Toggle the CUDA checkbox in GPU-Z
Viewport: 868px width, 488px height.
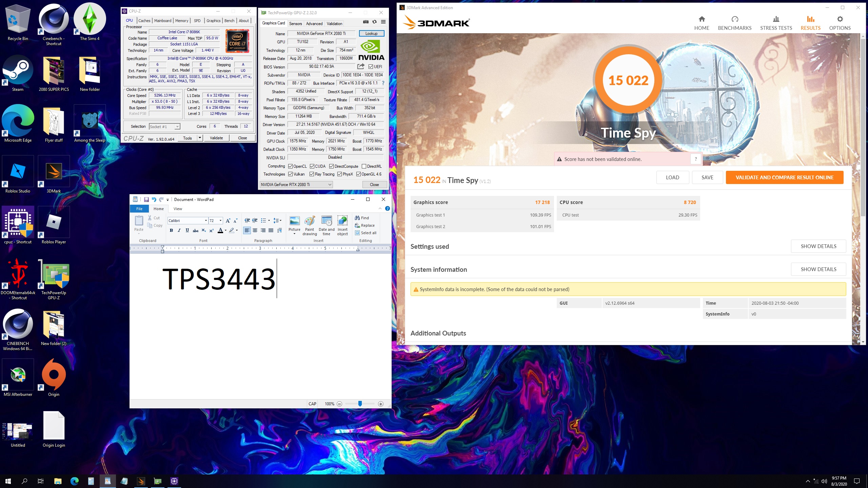(x=312, y=166)
